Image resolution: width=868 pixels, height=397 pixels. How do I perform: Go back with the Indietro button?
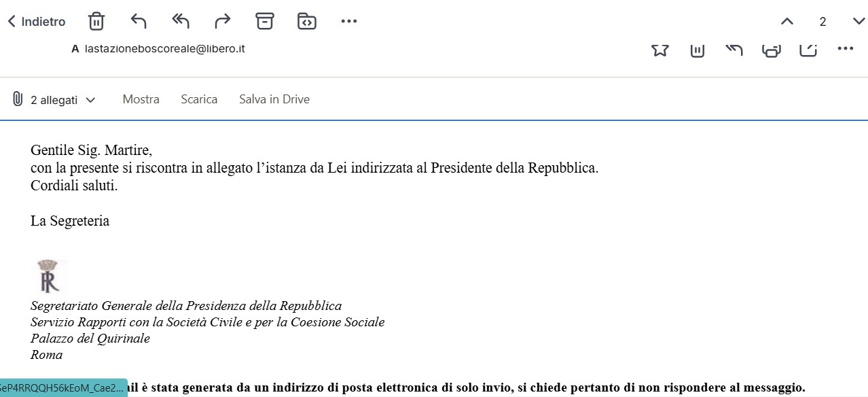pyautogui.click(x=37, y=22)
